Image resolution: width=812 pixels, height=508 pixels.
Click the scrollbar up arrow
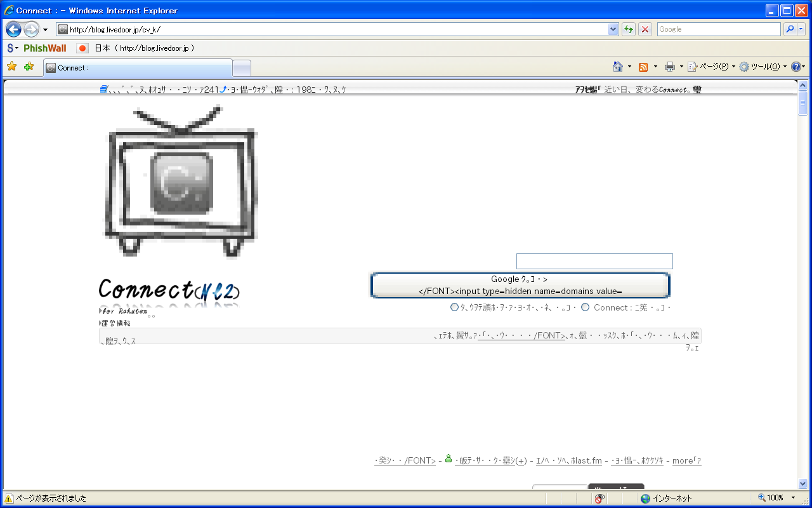tap(802, 86)
